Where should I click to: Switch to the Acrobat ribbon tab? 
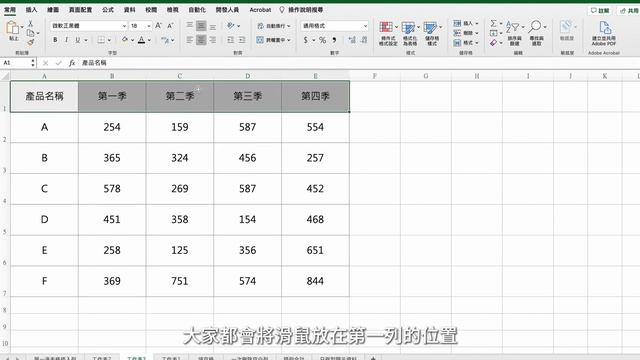pyautogui.click(x=260, y=10)
